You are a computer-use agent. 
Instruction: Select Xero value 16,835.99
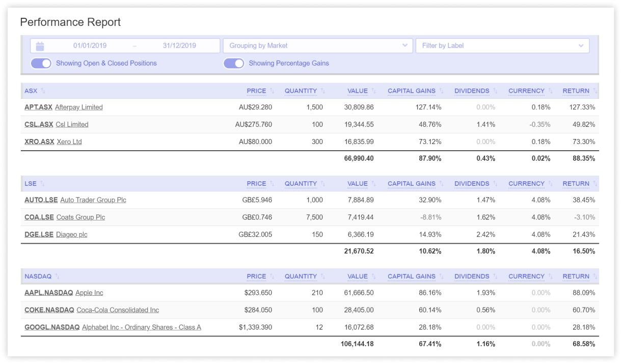tap(360, 142)
